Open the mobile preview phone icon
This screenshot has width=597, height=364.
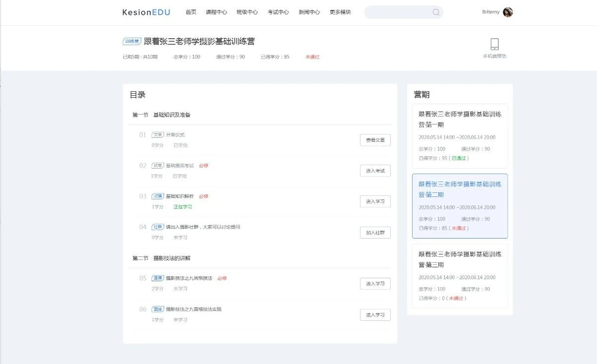[x=494, y=44]
